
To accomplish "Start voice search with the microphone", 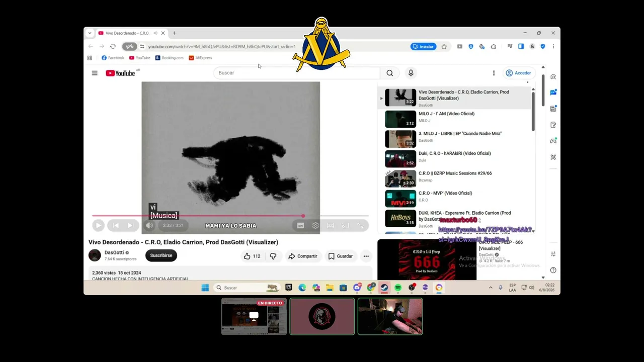I will click(x=411, y=73).
